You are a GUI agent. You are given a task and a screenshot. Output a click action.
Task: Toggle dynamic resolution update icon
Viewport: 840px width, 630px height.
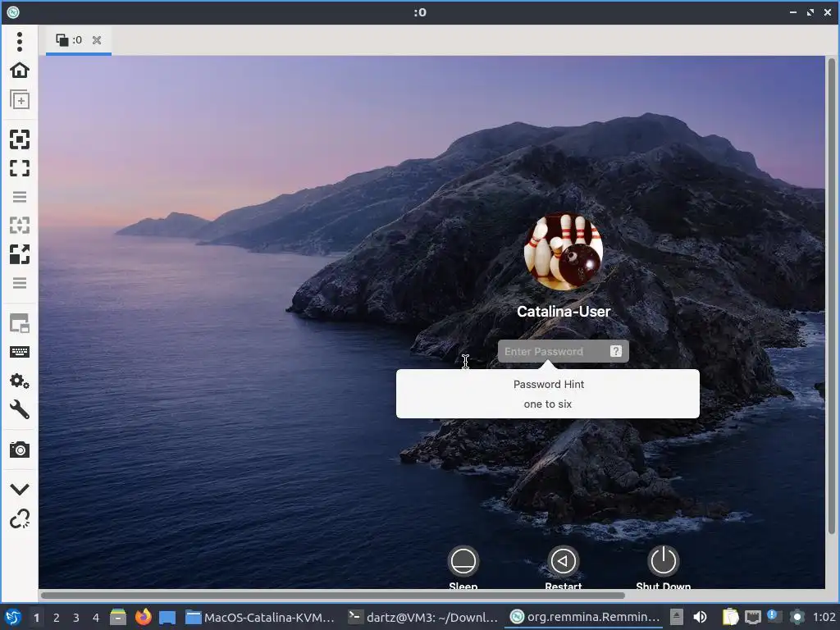click(20, 225)
